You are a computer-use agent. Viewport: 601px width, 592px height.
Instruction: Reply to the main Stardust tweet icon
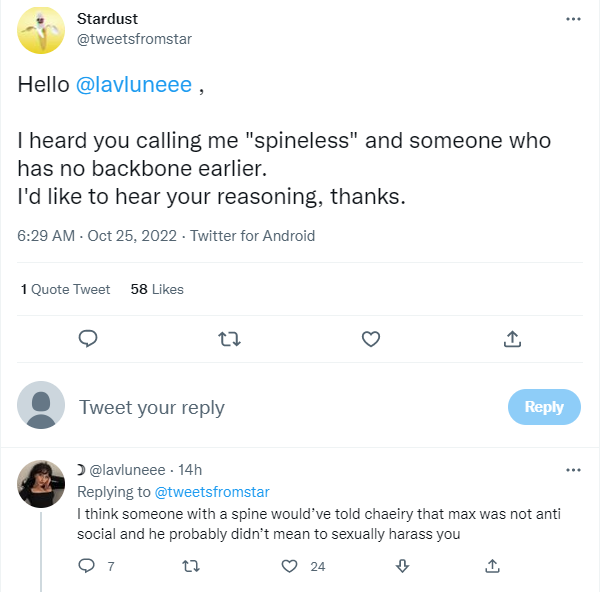(88, 339)
